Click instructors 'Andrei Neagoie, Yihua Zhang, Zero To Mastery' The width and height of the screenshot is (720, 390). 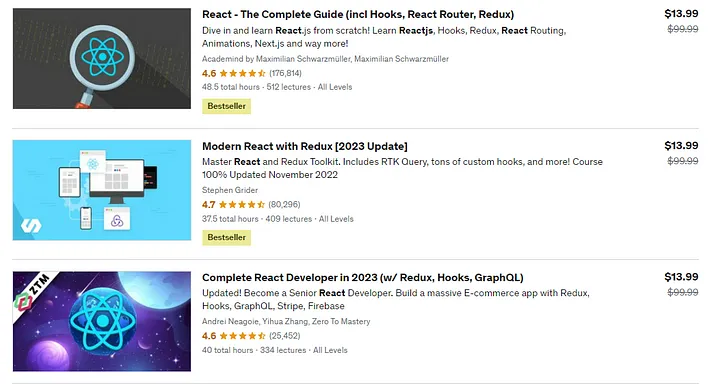click(x=286, y=322)
